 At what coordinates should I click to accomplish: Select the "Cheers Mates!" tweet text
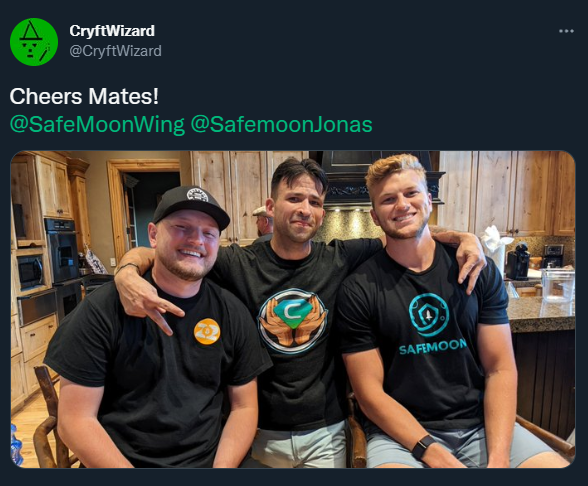coord(84,96)
